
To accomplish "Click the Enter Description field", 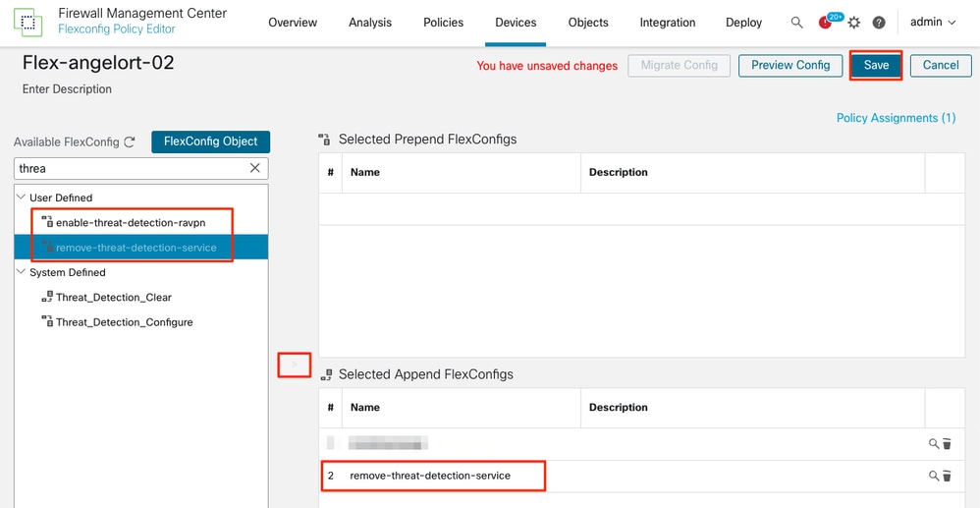I will 67,88.
